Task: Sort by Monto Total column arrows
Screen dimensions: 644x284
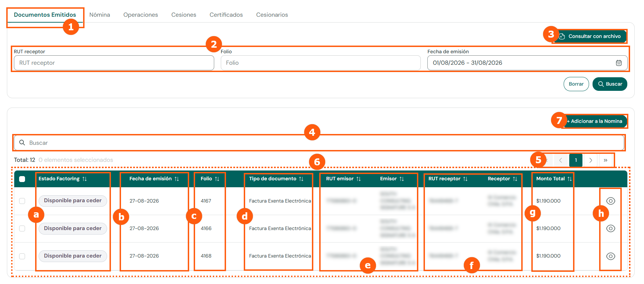Action: [570, 179]
